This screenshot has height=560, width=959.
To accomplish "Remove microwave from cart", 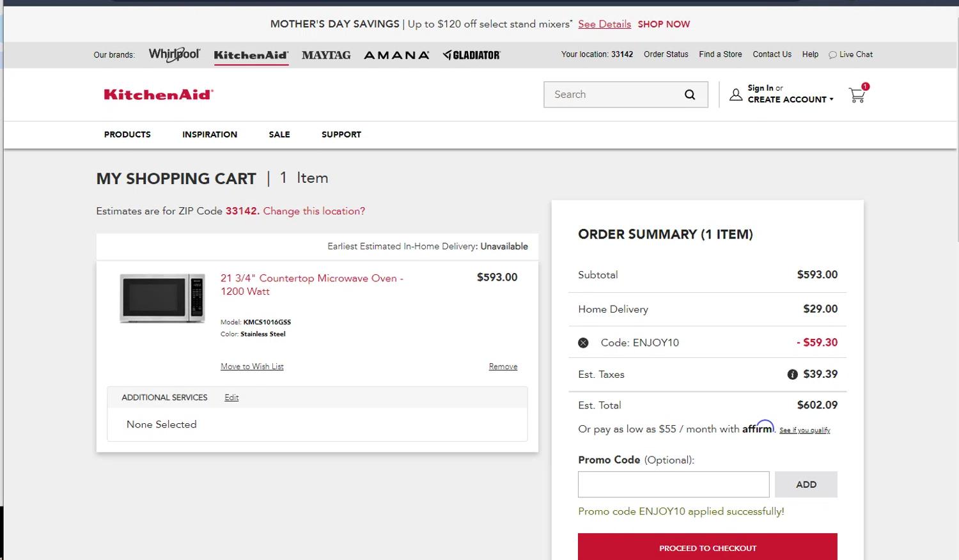I will 503,366.
